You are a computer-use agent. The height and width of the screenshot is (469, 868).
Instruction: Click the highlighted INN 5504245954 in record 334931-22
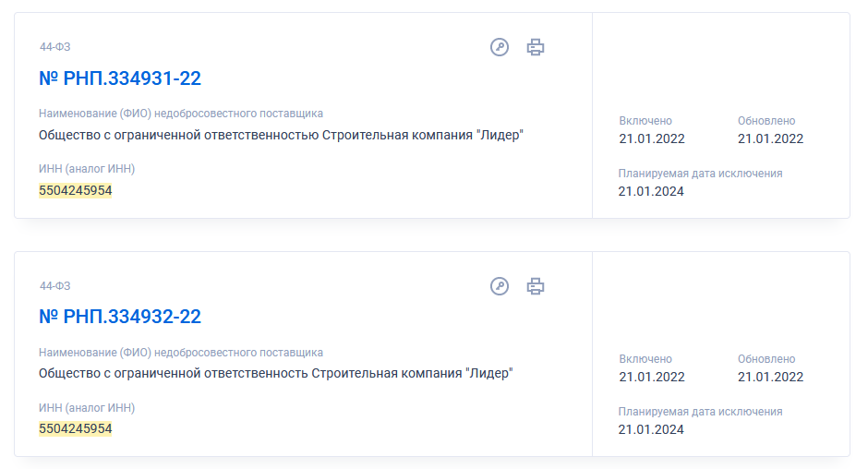[x=76, y=191]
